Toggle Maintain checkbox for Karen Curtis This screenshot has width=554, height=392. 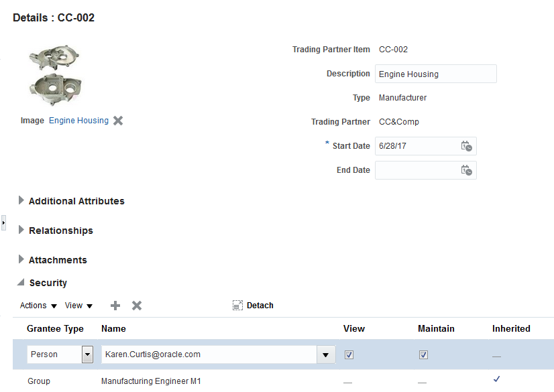[x=423, y=354]
